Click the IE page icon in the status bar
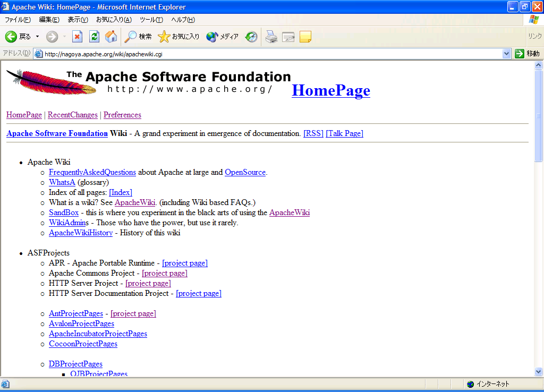544x392 pixels. point(5,384)
